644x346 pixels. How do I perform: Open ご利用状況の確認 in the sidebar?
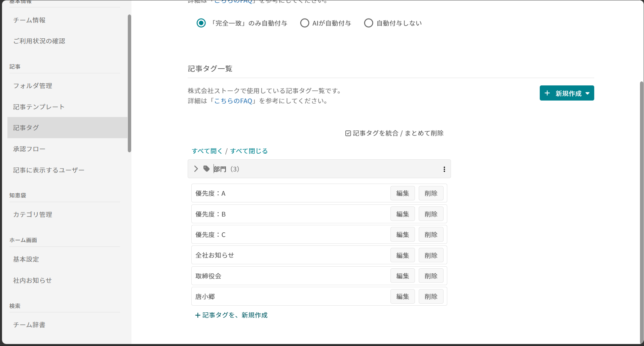(x=39, y=41)
